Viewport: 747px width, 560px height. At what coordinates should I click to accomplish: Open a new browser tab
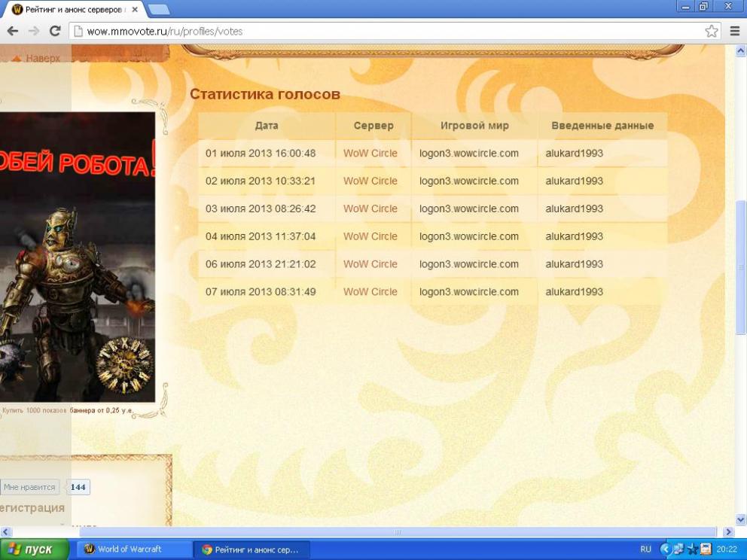pos(159,9)
